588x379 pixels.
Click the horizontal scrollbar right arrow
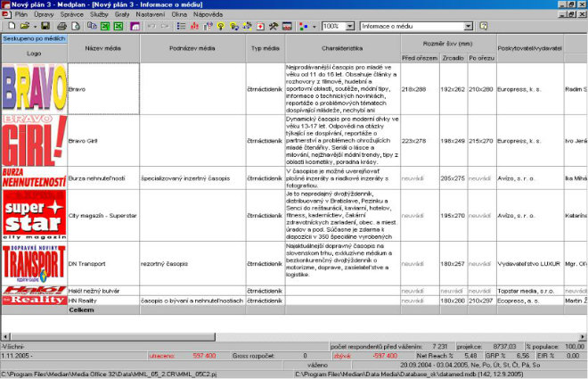point(583,336)
